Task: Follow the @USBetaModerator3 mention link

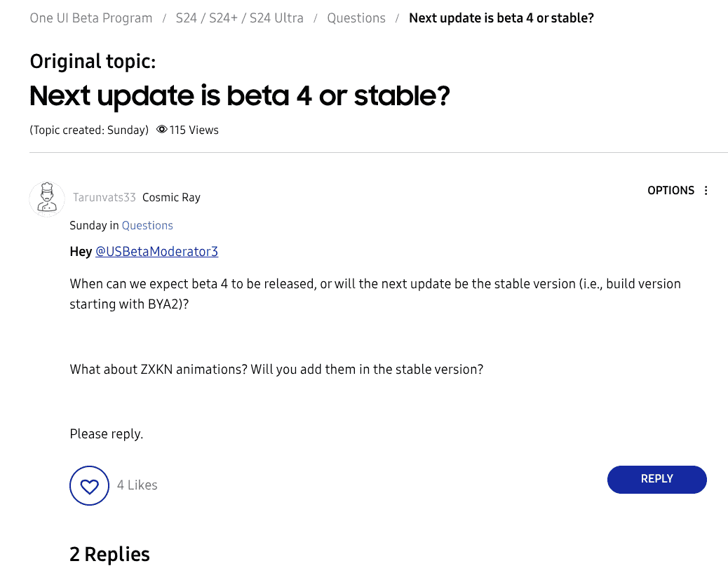Action: (x=156, y=252)
